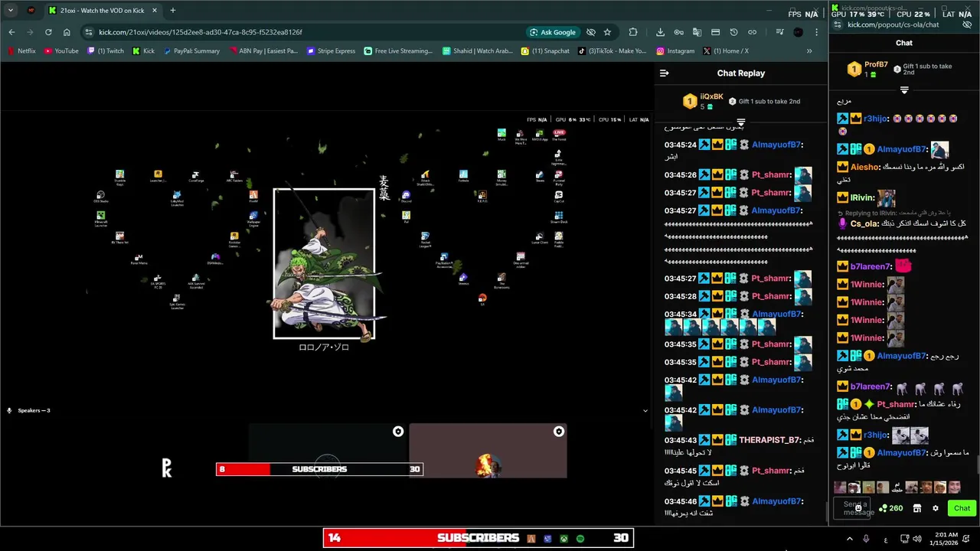This screenshot has height=551, width=980.
Task: Reload the Kick VOD page
Action: (x=48, y=32)
